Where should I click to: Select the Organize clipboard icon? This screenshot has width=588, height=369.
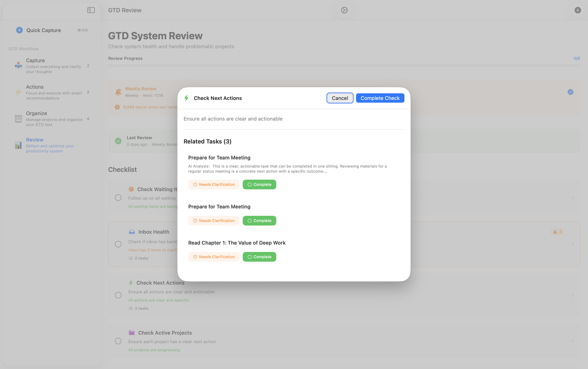pyautogui.click(x=18, y=119)
